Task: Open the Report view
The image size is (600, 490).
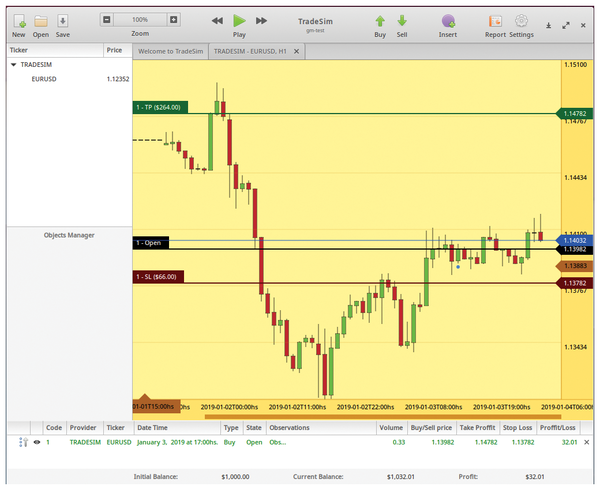Action: pyautogui.click(x=495, y=26)
